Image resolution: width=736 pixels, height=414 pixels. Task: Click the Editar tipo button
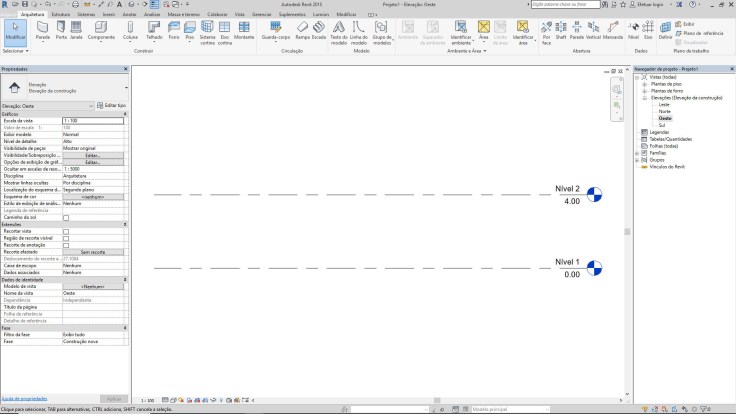(116, 105)
